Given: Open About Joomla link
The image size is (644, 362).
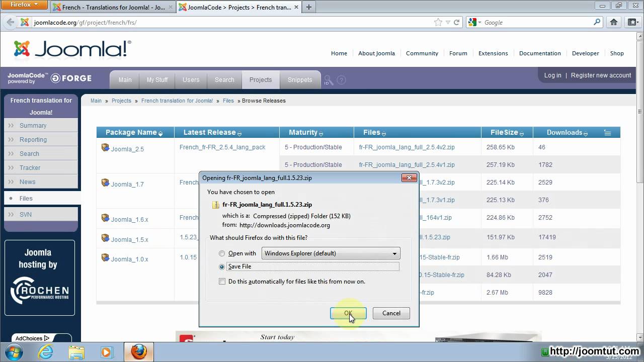Looking at the screenshot, I should pos(376,53).
